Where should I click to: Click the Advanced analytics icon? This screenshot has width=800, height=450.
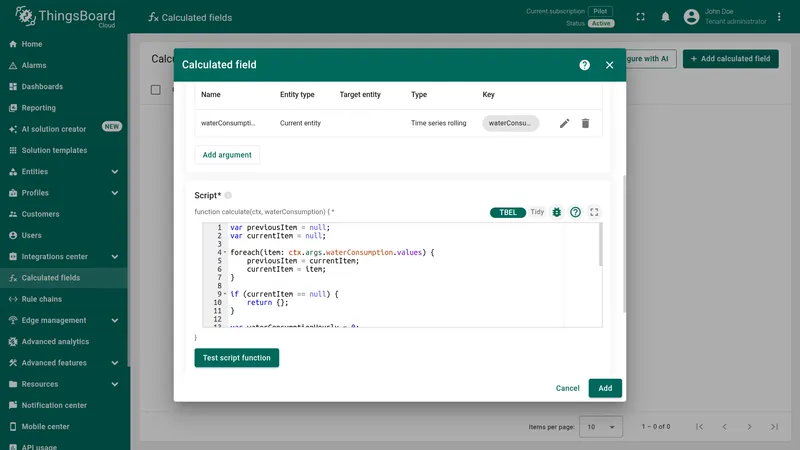pos(13,342)
